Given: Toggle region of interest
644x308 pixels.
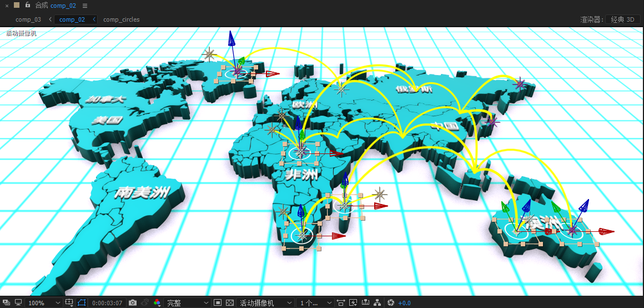Looking at the screenshot, I should [218, 302].
